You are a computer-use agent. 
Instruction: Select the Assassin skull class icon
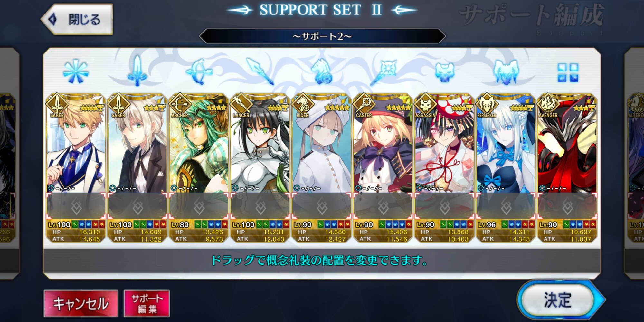click(445, 72)
